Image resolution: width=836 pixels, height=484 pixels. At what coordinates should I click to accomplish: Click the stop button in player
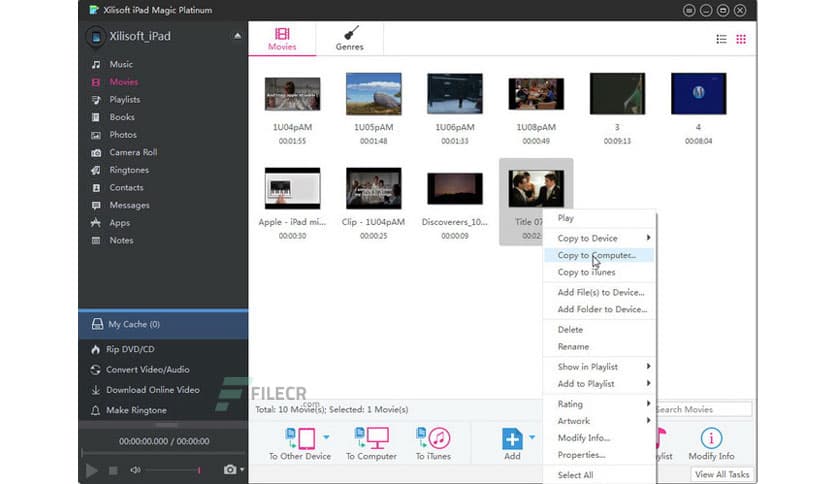(x=113, y=471)
